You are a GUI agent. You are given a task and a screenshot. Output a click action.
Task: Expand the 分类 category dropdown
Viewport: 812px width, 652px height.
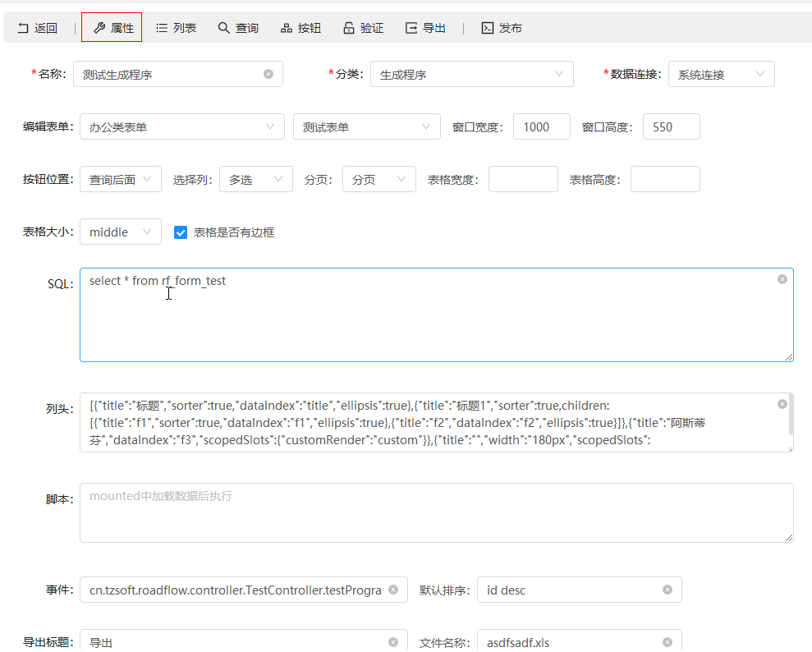[472, 74]
